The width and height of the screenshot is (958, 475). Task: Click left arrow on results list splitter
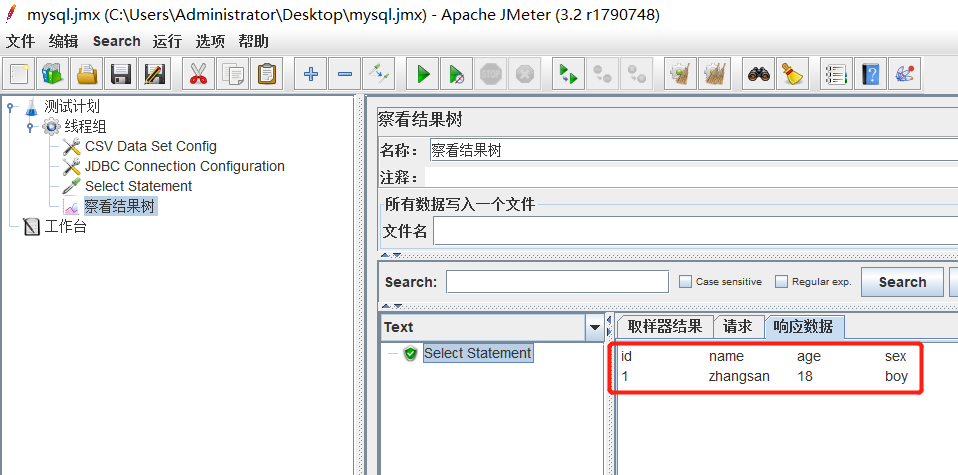tap(609, 320)
